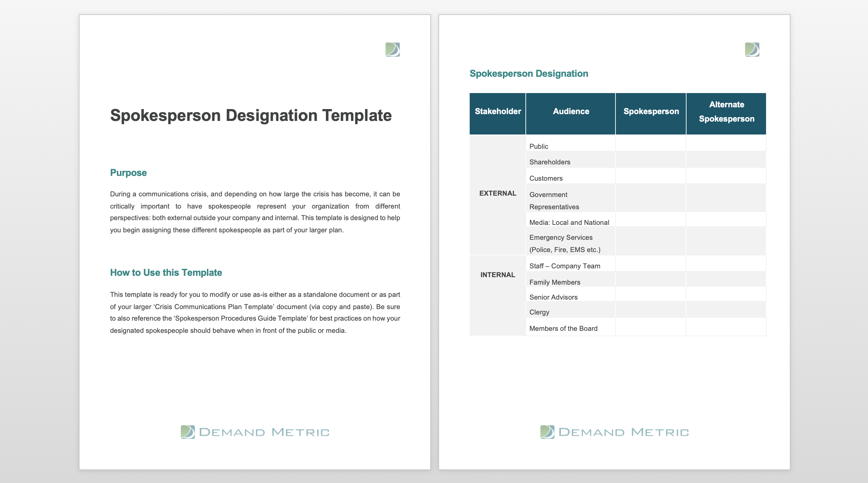Click the empty Spokesperson cell for Customers

(x=651, y=176)
